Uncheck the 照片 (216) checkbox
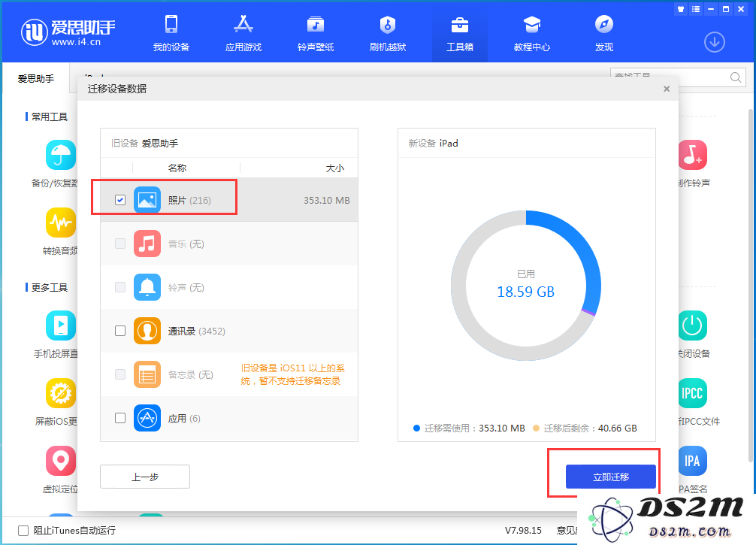Viewport: 756px width, 545px height. [120, 200]
